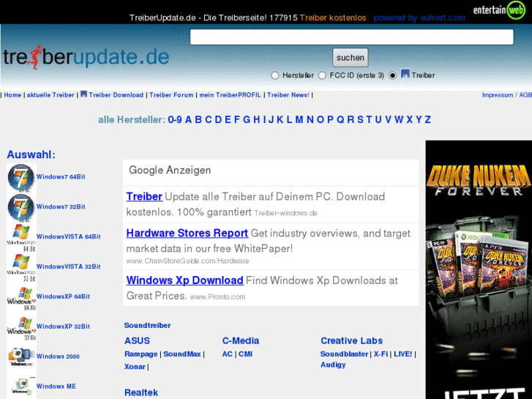
Task: Click the Windows7 64Bit icon
Action: [21, 177]
